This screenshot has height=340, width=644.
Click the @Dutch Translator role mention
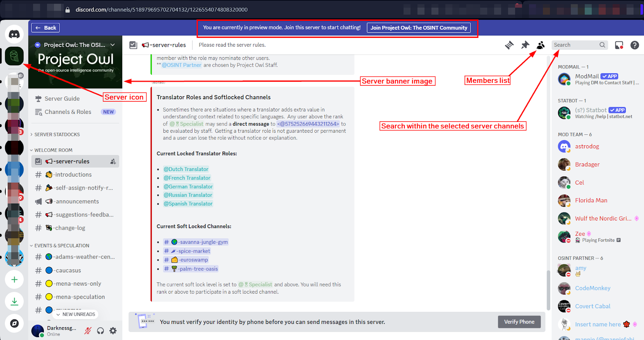click(186, 169)
